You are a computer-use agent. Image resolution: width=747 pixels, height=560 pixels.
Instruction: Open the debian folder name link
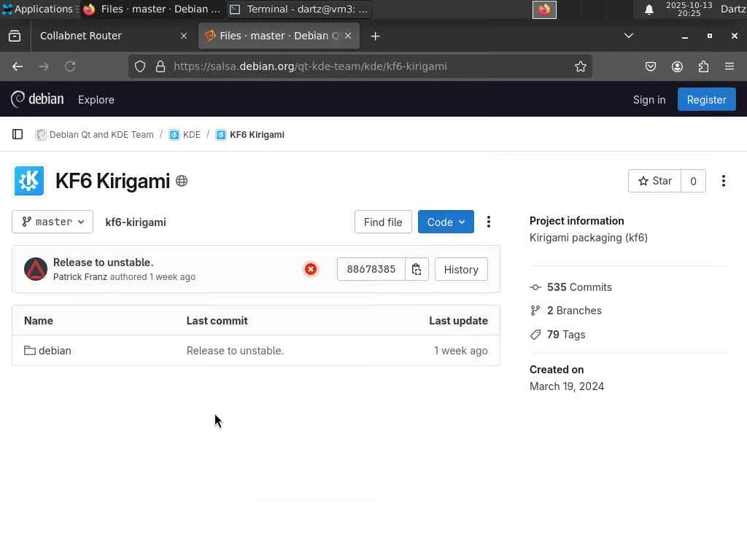click(55, 351)
